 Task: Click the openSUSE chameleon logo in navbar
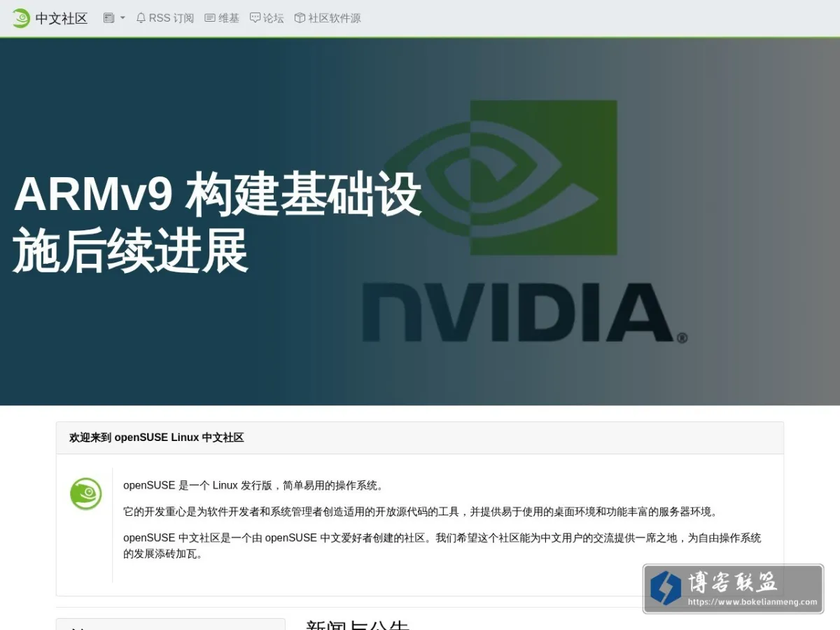[21, 18]
